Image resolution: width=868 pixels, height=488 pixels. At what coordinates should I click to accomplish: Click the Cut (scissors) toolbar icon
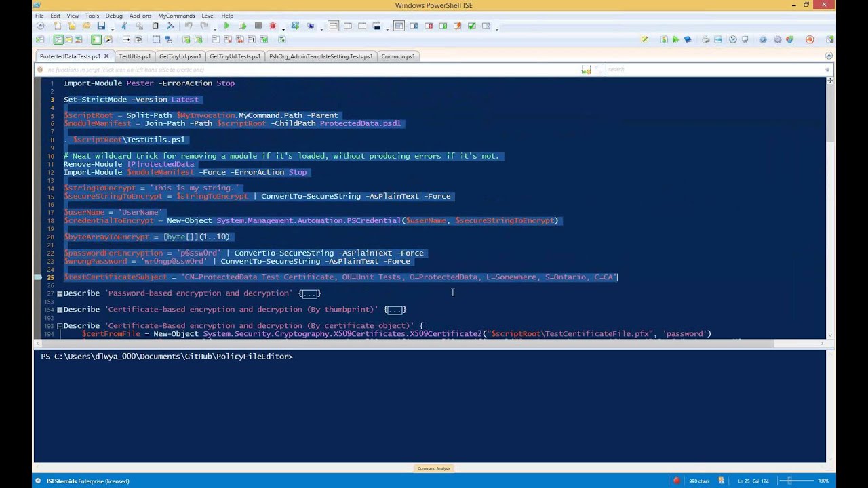pos(124,26)
